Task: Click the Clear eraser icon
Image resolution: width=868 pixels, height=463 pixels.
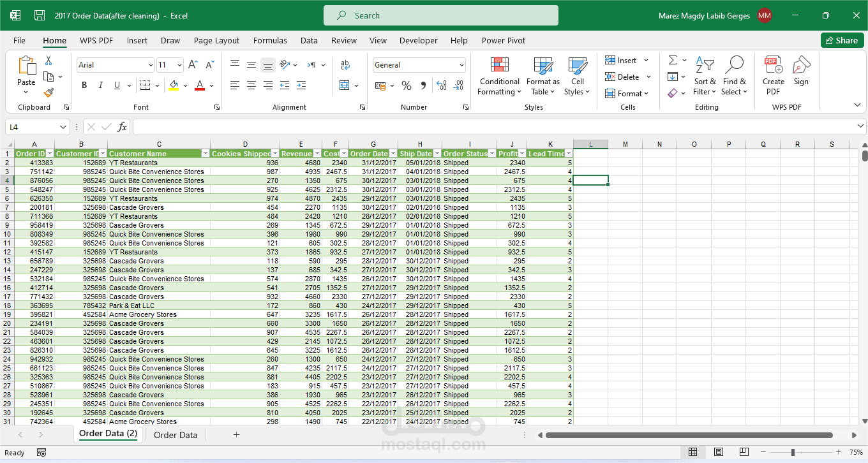Action: click(673, 93)
